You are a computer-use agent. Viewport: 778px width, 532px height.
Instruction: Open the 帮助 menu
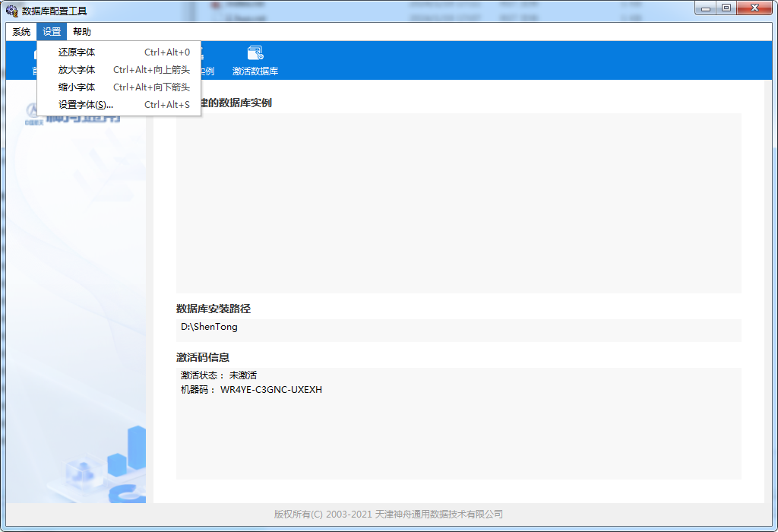coord(82,32)
